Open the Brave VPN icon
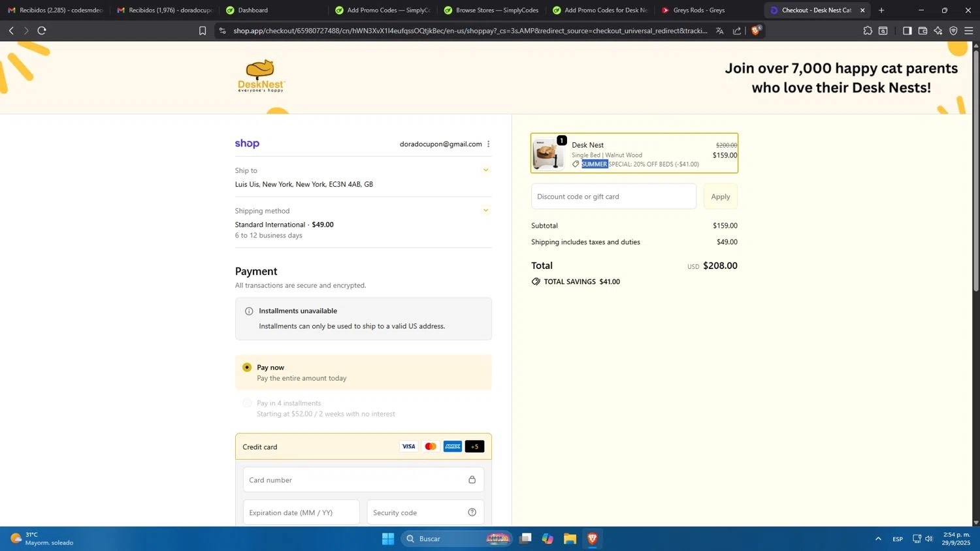 [x=953, y=31]
